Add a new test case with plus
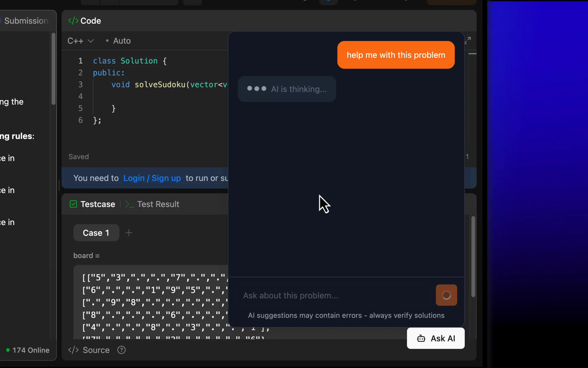 [129, 233]
